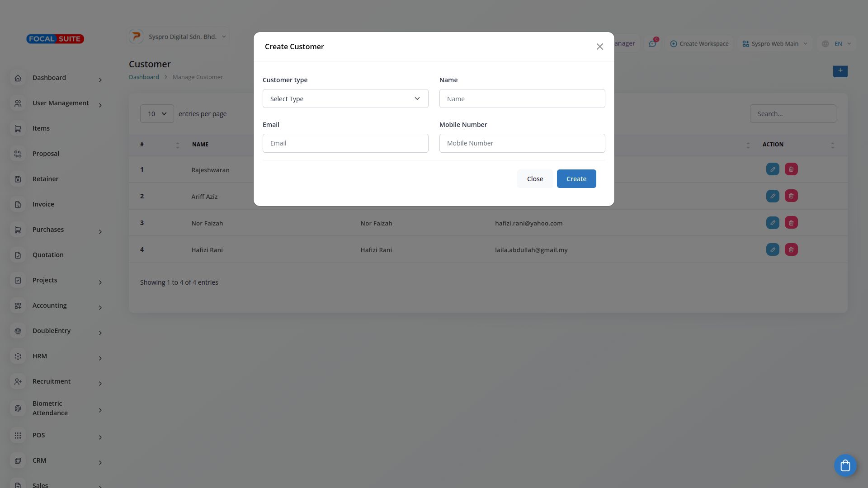The width and height of the screenshot is (868, 488).
Task: Close the Create Customer dialog with X
Action: [x=599, y=47]
